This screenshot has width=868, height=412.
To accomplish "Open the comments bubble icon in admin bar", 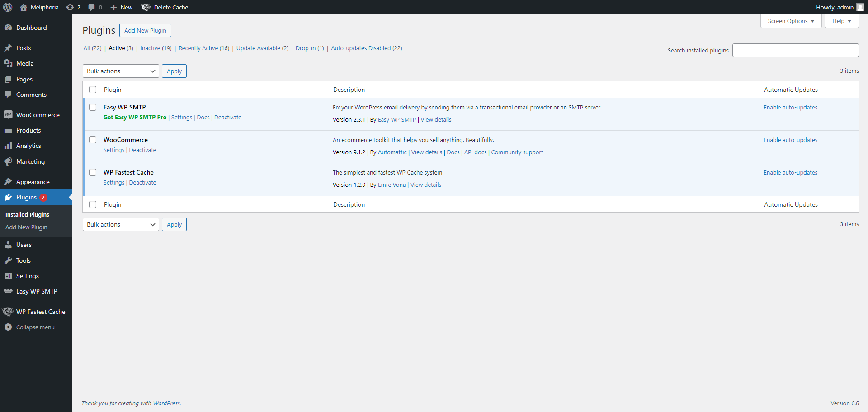I will coord(91,8).
